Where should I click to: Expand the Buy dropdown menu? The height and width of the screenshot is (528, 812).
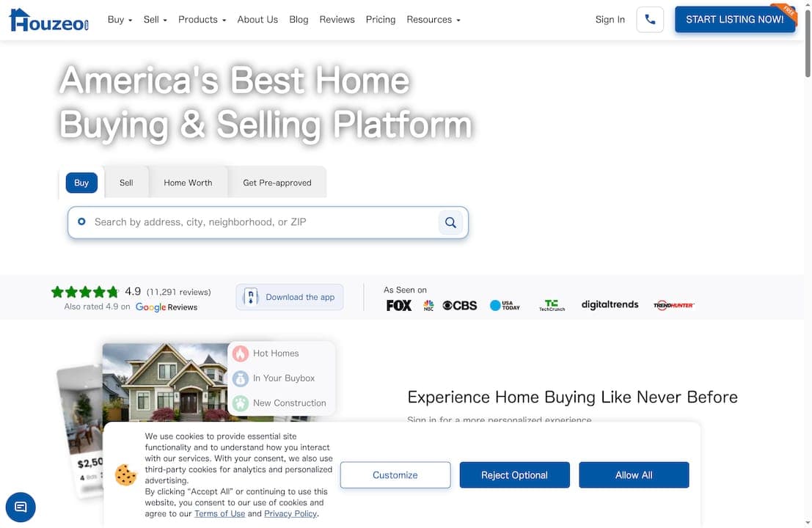(x=120, y=20)
